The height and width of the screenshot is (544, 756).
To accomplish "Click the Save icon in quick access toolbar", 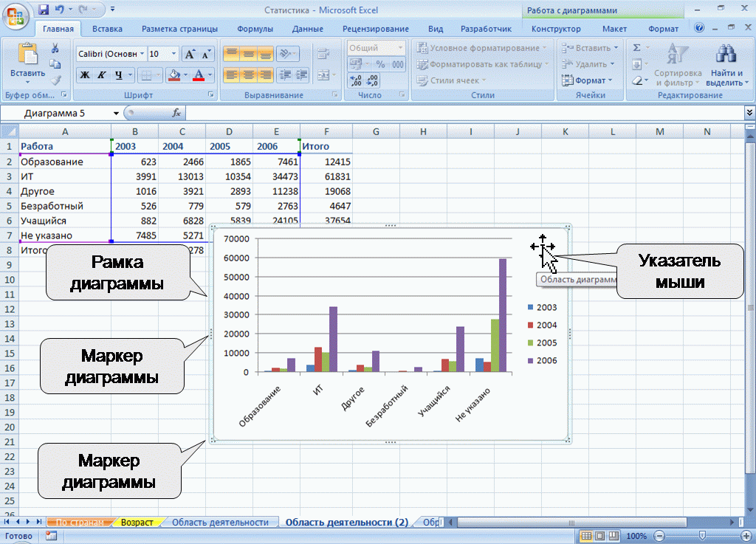I will tap(44, 10).
